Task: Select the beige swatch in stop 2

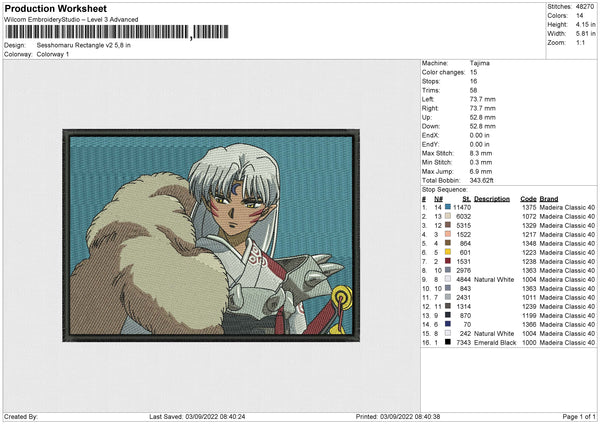Action: coord(448,216)
